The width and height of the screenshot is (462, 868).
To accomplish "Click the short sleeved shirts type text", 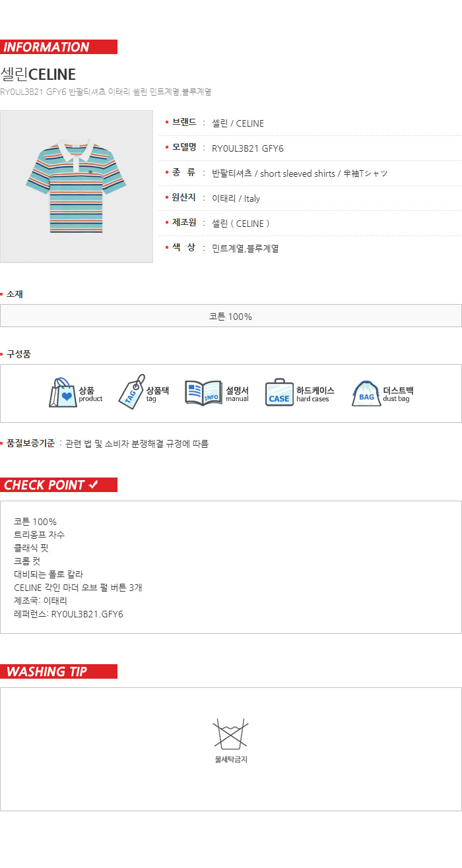I will point(299,173).
